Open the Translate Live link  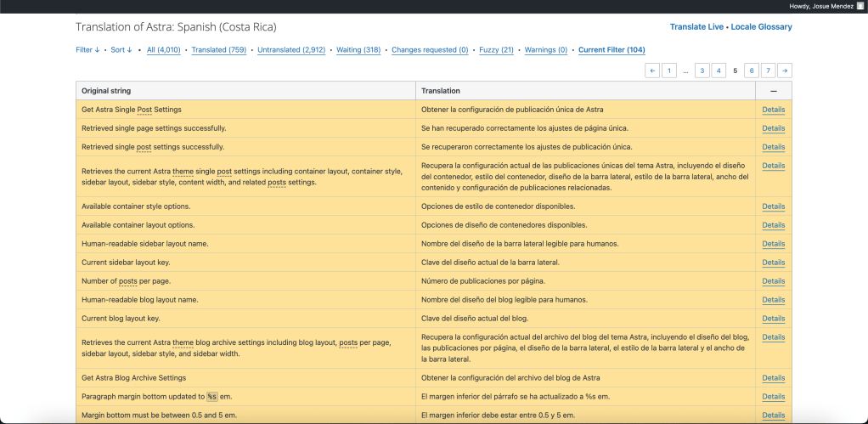(696, 27)
